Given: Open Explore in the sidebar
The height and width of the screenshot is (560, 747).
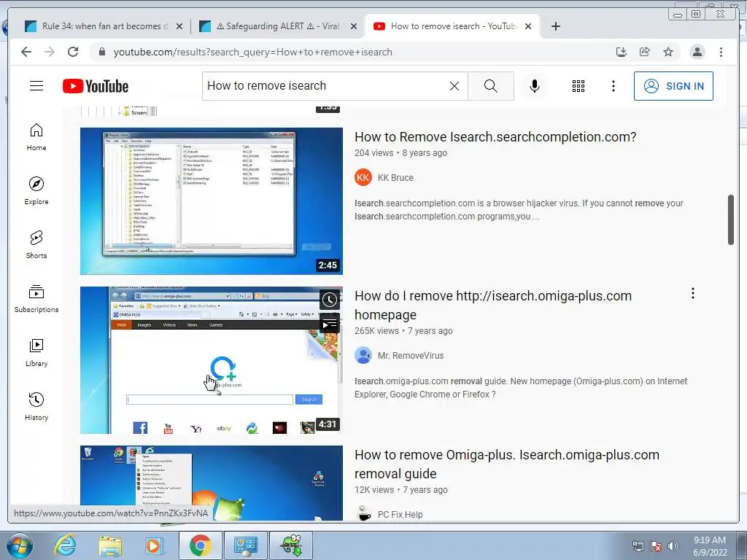Looking at the screenshot, I should (x=36, y=191).
